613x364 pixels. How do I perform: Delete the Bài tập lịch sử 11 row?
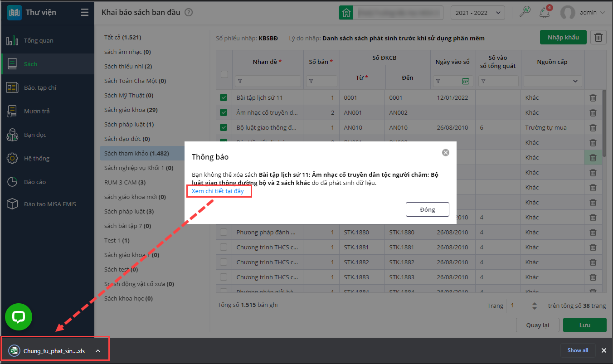[x=593, y=97]
